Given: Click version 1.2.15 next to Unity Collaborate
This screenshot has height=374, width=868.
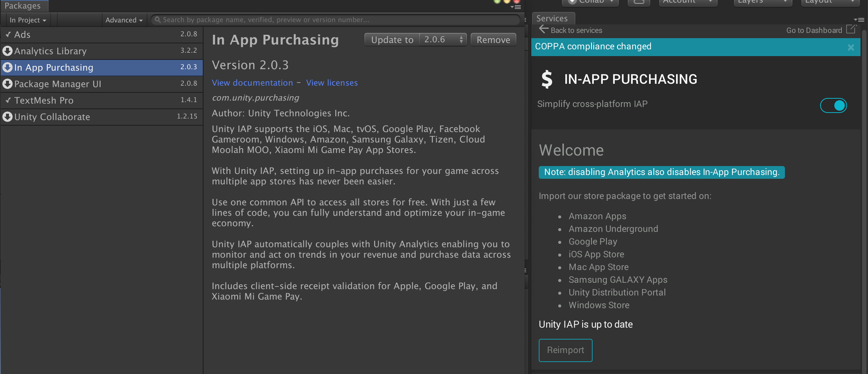Looking at the screenshot, I should click(x=187, y=116).
